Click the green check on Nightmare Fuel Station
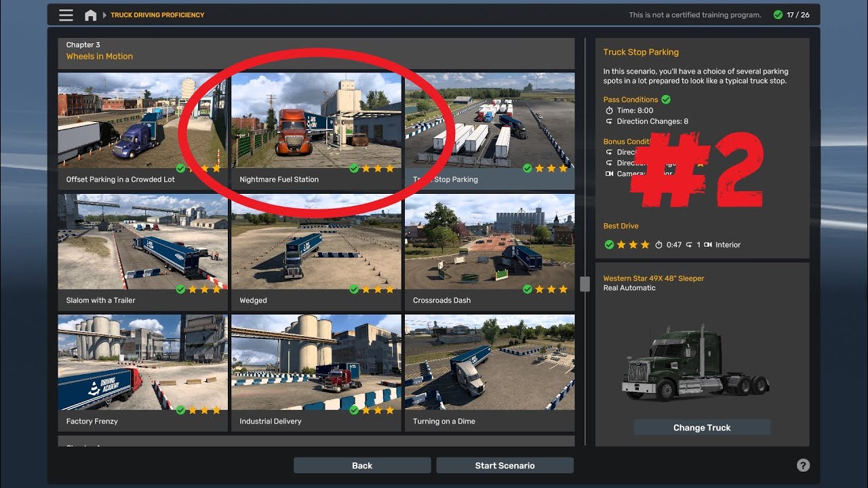 point(354,168)
